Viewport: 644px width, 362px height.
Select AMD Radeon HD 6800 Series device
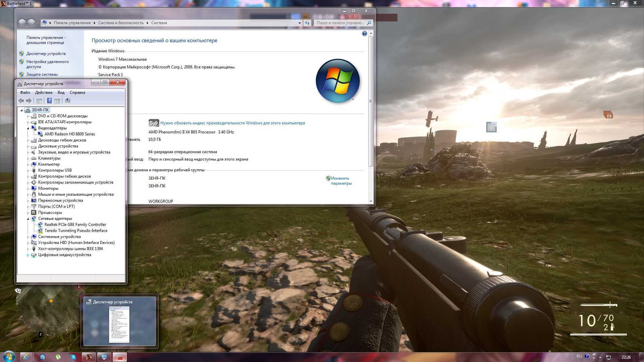click(70, 134)
